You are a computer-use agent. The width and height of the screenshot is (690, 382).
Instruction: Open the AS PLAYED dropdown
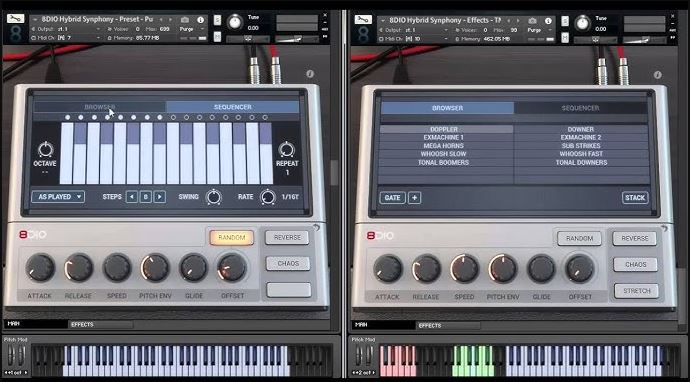pos(58,197)
